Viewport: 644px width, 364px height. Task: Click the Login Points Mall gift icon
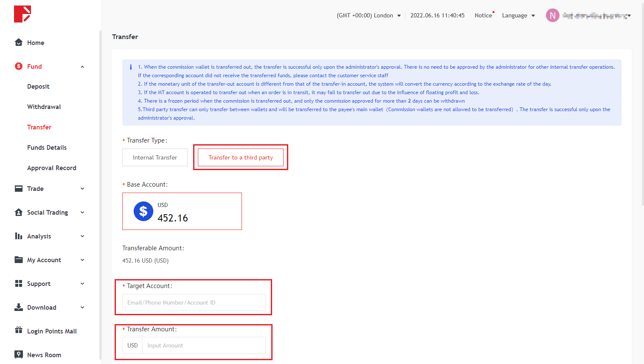pos(18,330)
